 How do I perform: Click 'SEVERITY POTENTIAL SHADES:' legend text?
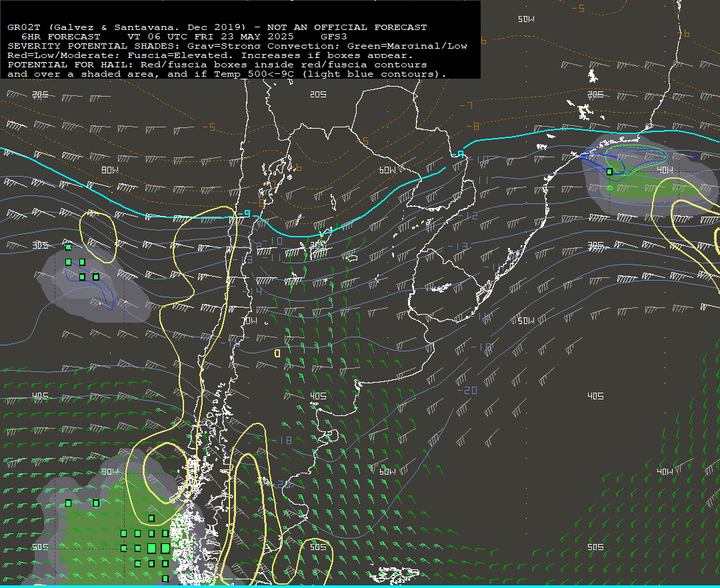pos(94,46)
